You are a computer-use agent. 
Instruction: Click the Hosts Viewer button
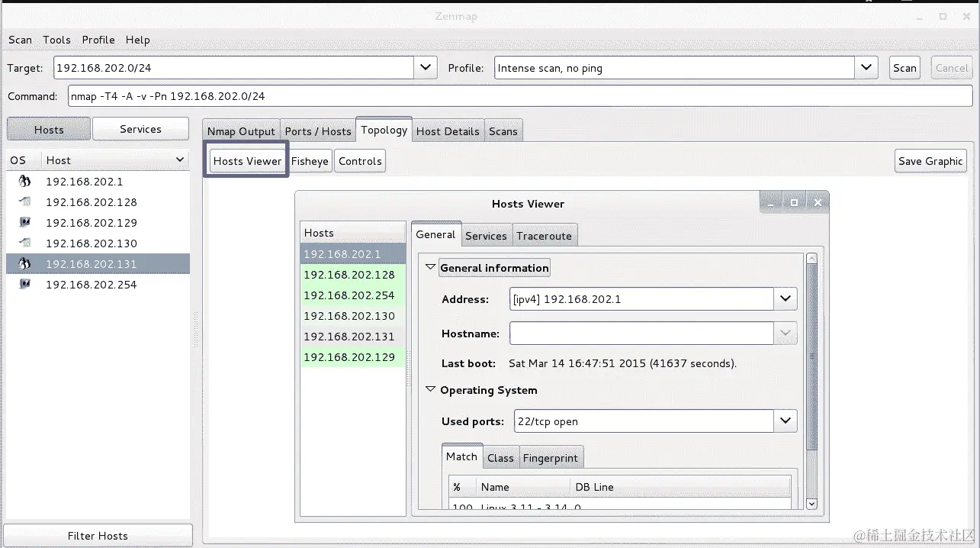247,161
